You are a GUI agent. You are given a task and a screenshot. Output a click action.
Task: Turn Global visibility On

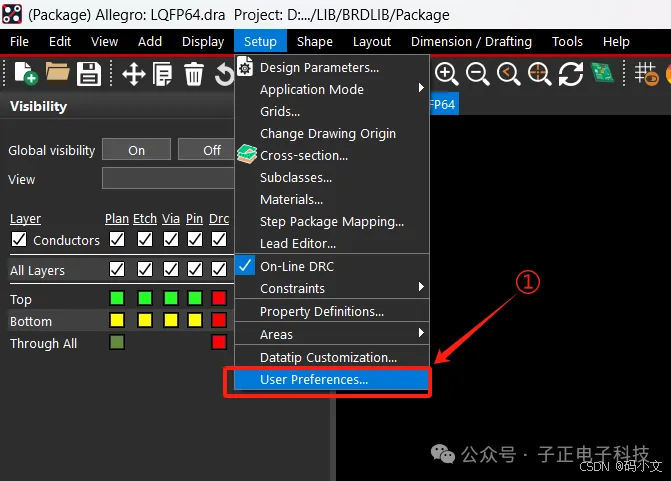(x=137, y=150)
